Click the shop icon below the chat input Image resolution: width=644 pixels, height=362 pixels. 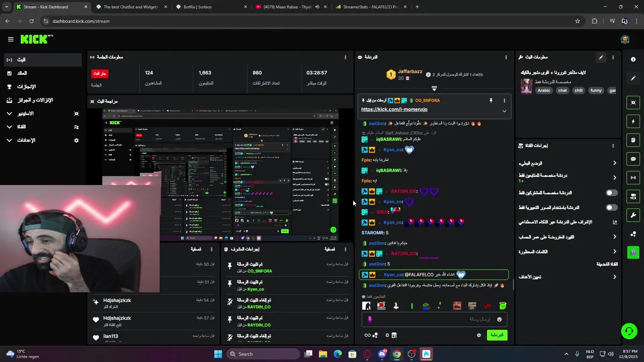click(x=394, y=335)
